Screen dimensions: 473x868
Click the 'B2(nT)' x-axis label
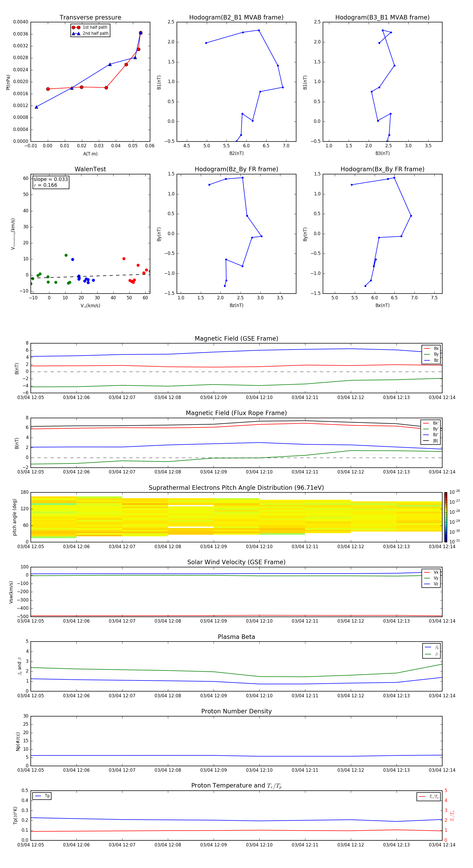tap(236, 153)
